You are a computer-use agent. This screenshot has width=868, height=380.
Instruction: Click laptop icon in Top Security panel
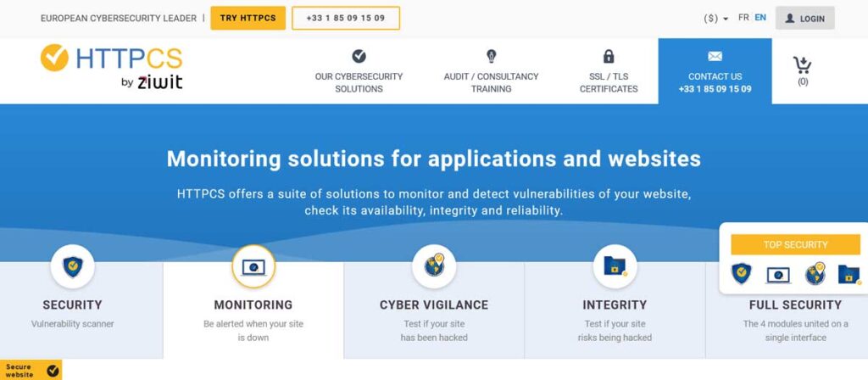tap(778, 275)
